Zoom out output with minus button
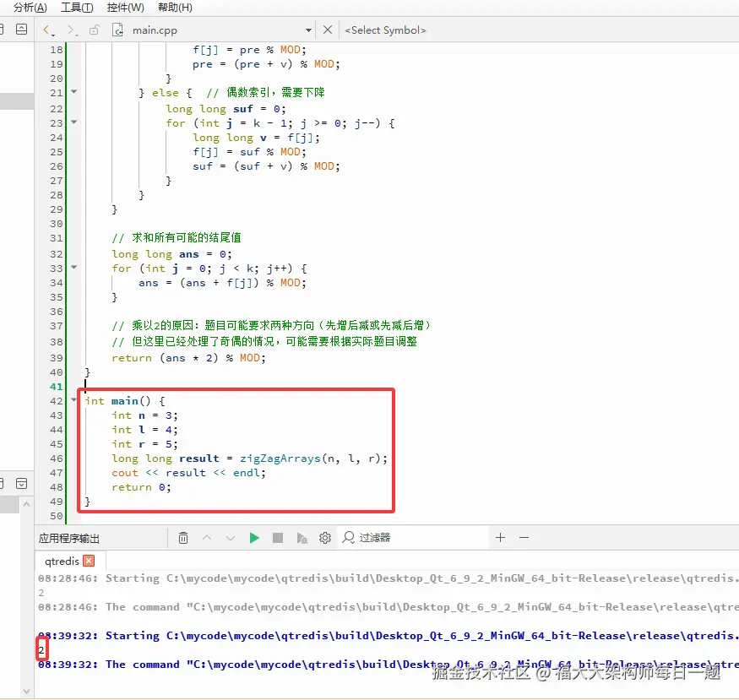 coord(524,538)
